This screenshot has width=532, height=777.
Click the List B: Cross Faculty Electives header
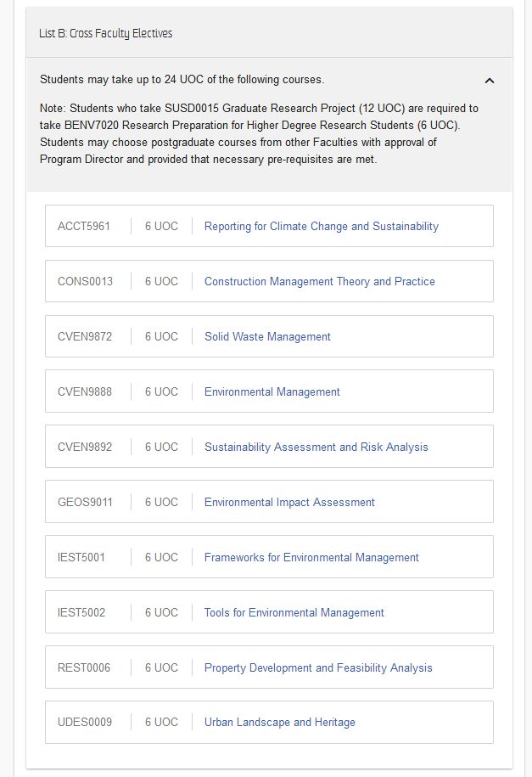105,33
